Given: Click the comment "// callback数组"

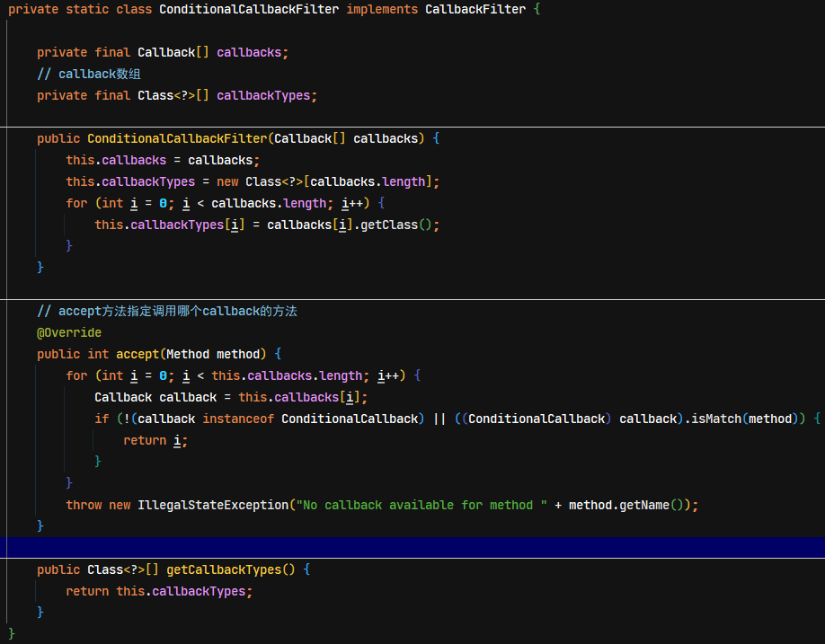Looking at the screenshot, I should pyautogui.click(x=89, y=75).
